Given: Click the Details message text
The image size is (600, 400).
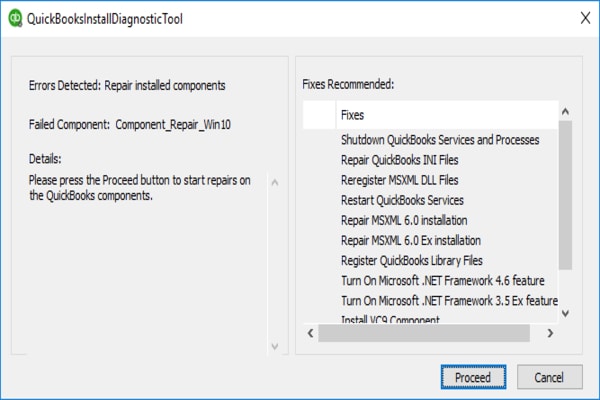Looking at the screenshot, I should (x=140, y=188).
